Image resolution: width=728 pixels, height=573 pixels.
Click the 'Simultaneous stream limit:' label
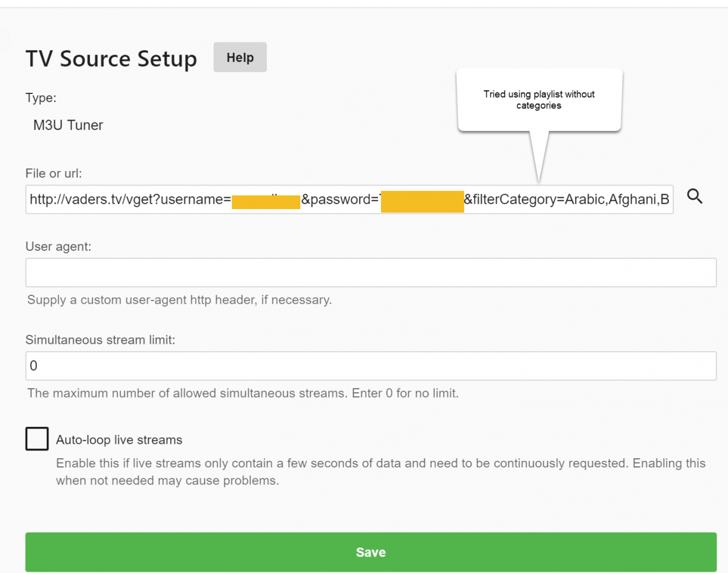point(100,340)
